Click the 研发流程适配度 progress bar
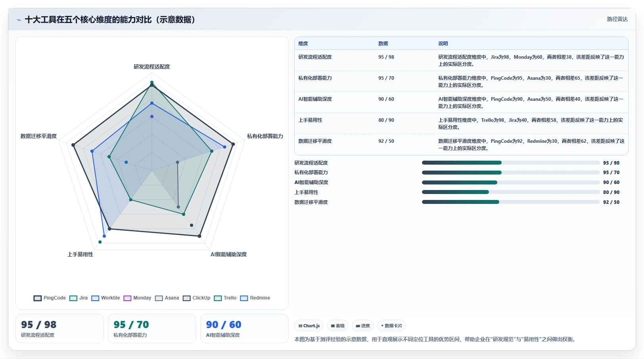Image resolution: width=644 pixels, height=359 pixels. coord(511,163)
